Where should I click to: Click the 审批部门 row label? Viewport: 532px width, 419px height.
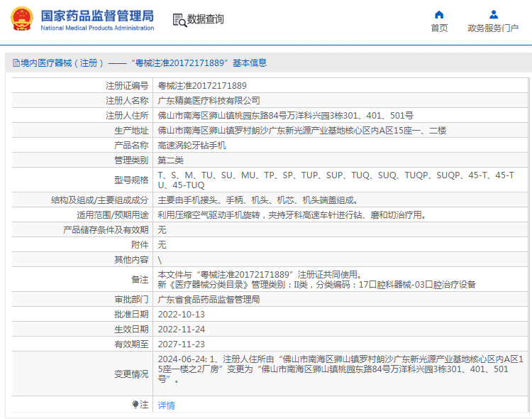click(x=131, y=300)
